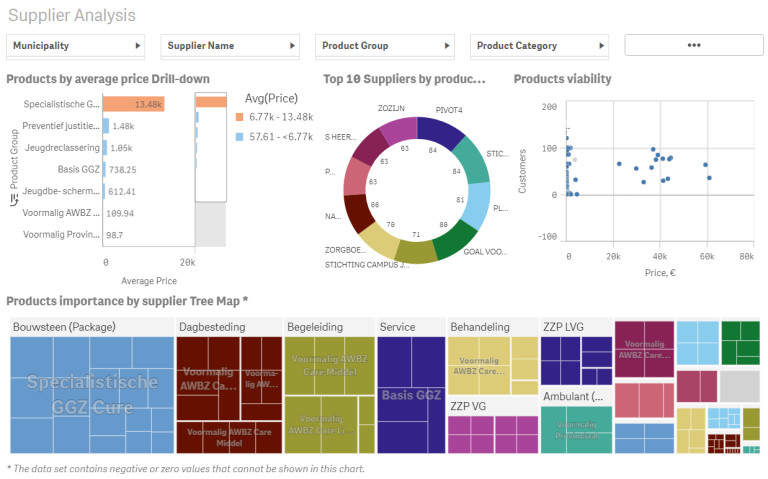Select the orange 6.77k - 13.48k legend swatch
Image resolution: width=768 pixels, height=479 pixels.
tap(240, 117)
